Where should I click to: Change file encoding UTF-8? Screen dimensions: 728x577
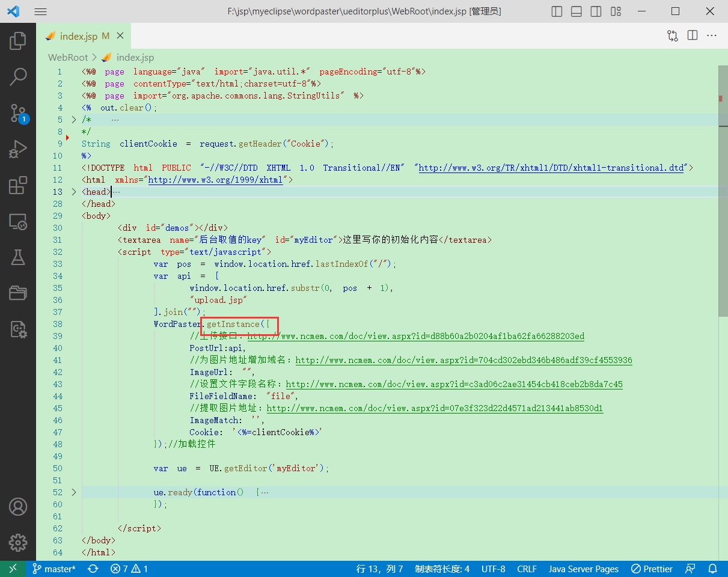pos(493,569)
